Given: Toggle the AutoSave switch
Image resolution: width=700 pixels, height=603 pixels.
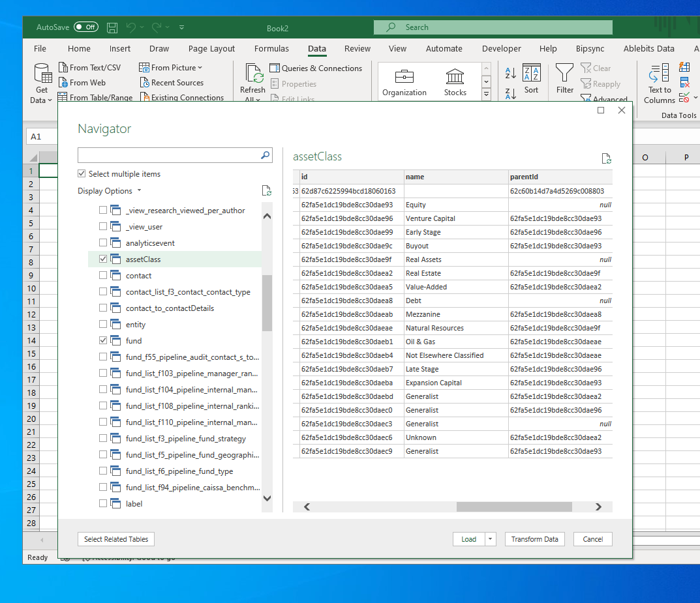Looking at the screenshot, I should [x=85, y=27].
